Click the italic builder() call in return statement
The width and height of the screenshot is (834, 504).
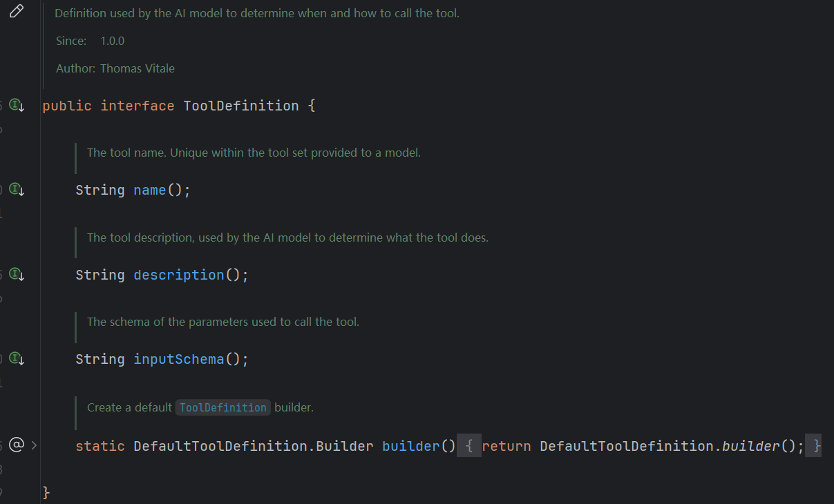[751, 446]
